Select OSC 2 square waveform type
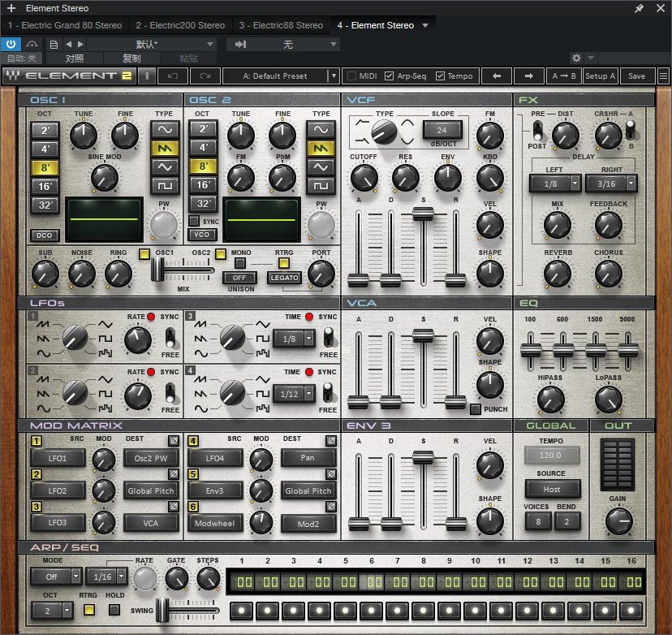 321,186
